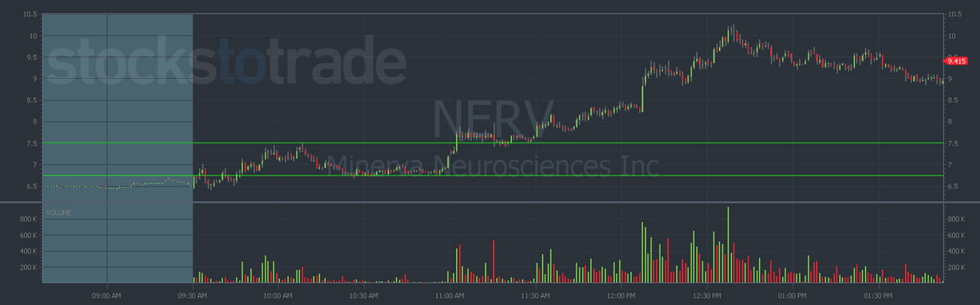The height and width of the screenshot is (305, 980).
Task: Click the VOLUME pane label
Action: click(58, 213)
